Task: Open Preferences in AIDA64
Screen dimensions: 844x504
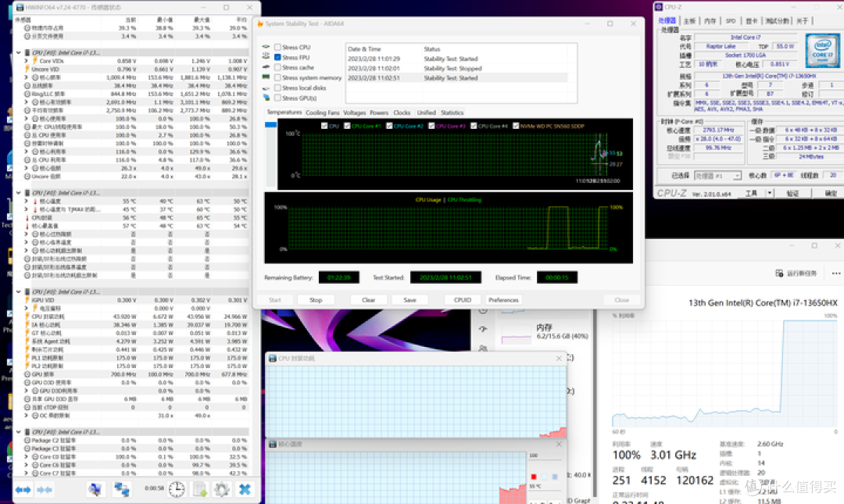Action: tap(503, 300)
